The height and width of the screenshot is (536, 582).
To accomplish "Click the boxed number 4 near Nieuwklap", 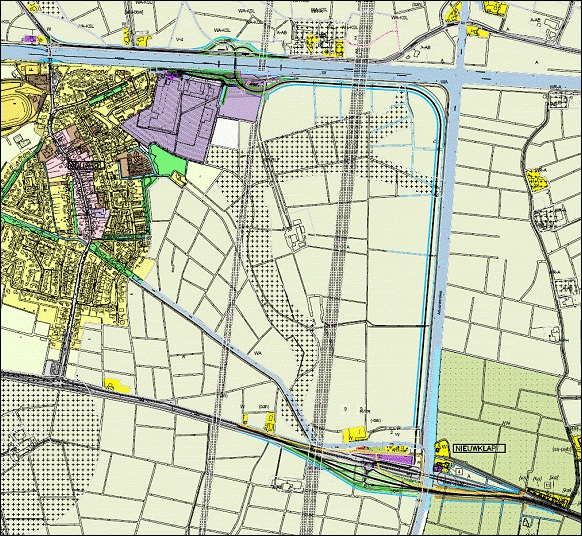I will [x=460, y=471].
